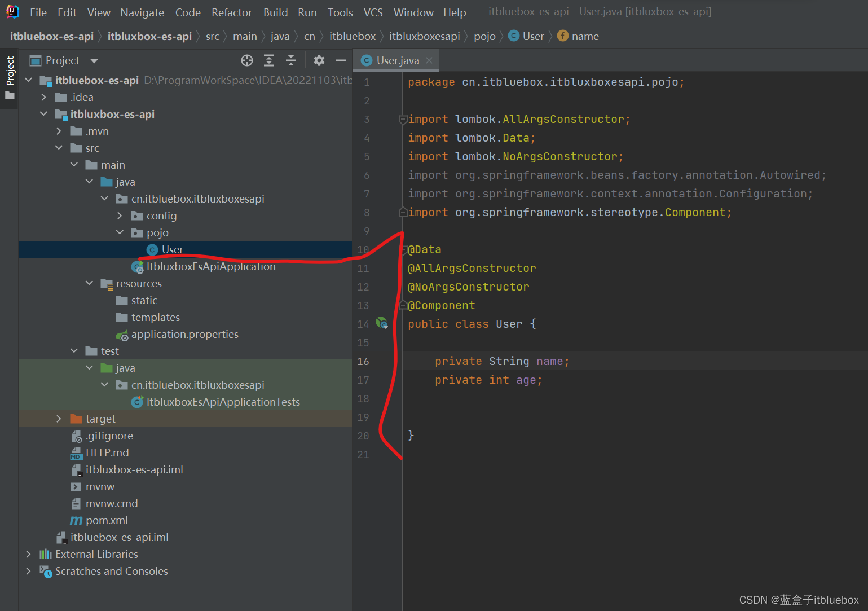This screenshot has height=611, width=868.
Task: Click the User class icon in the tree
Action: [152, 249]
